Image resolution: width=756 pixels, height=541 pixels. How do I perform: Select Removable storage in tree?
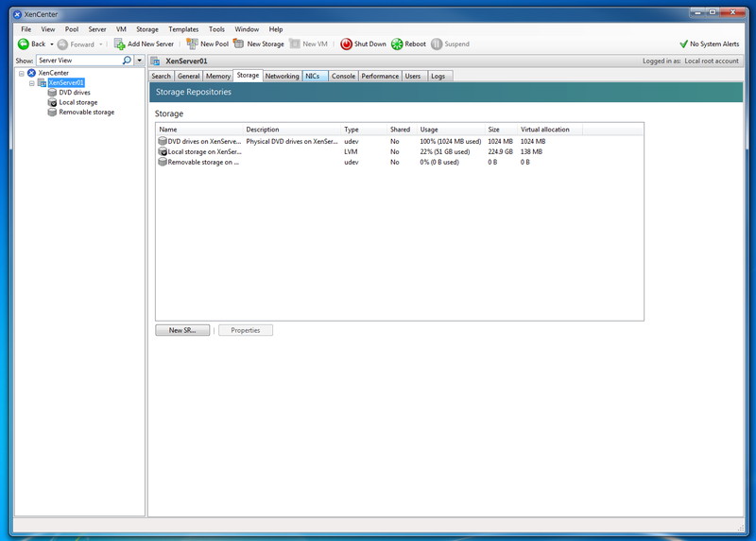(87, 112)
